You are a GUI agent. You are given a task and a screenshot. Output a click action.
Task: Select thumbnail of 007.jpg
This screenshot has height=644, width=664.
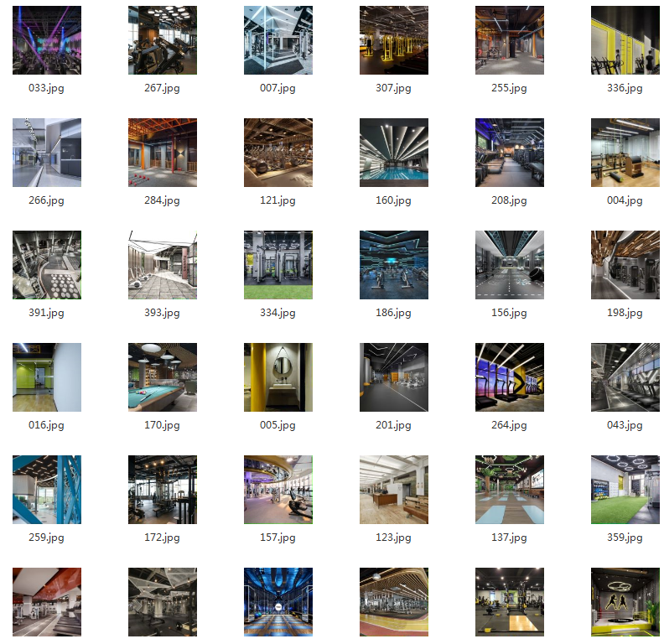[x=278, y=40]
